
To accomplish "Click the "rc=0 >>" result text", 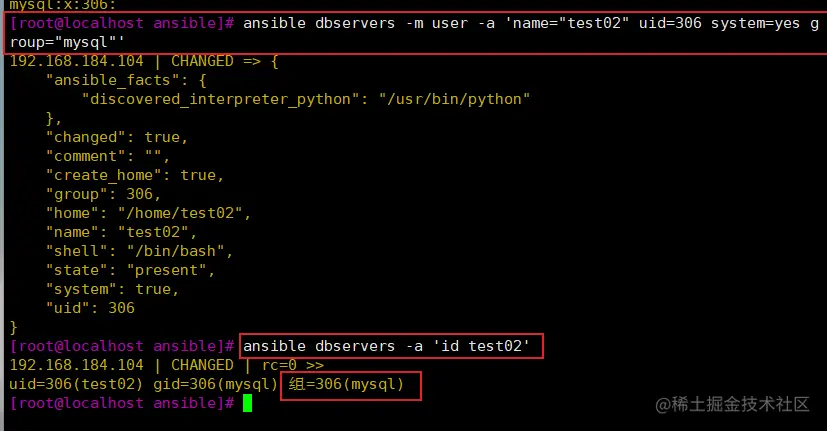I will coord(293,365).
